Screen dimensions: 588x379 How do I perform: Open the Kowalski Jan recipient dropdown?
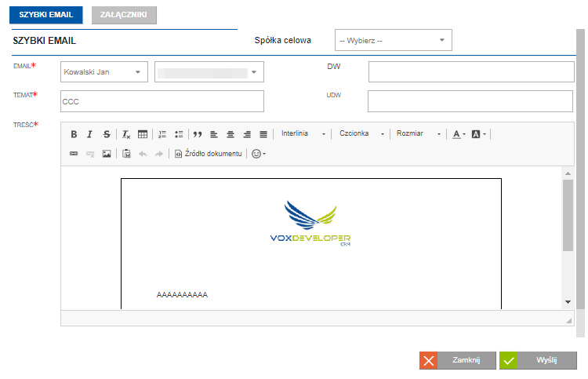(x=104, y=71)
